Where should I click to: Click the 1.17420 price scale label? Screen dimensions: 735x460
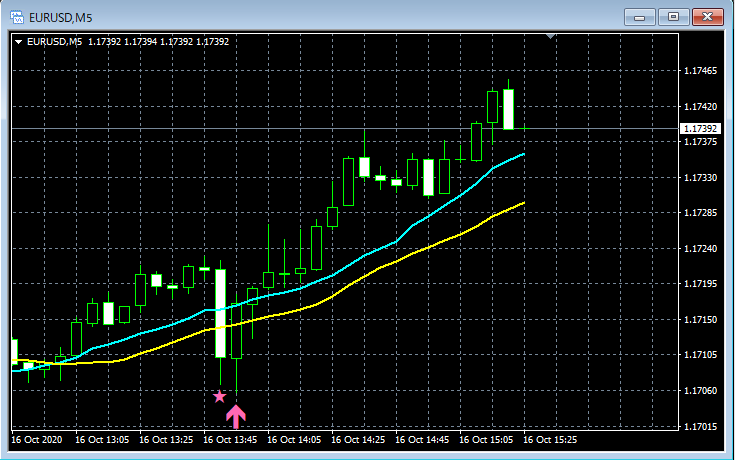(x=700, y=106)
